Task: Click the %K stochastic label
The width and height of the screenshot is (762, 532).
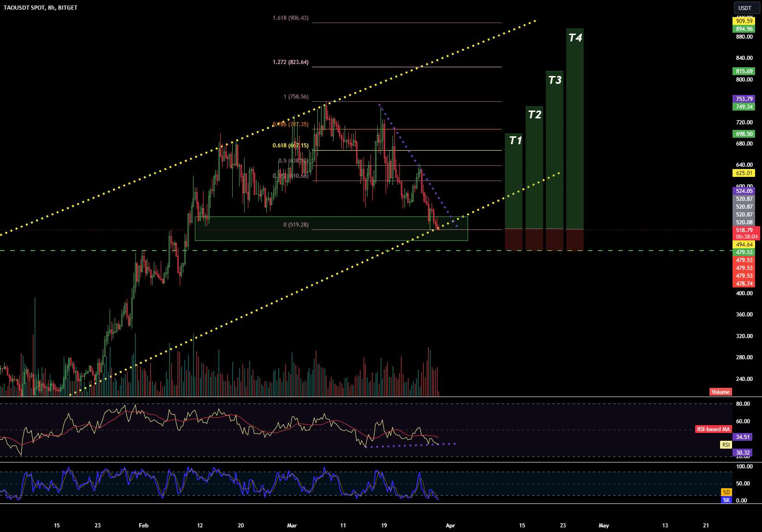Action: tap(727, 500)
